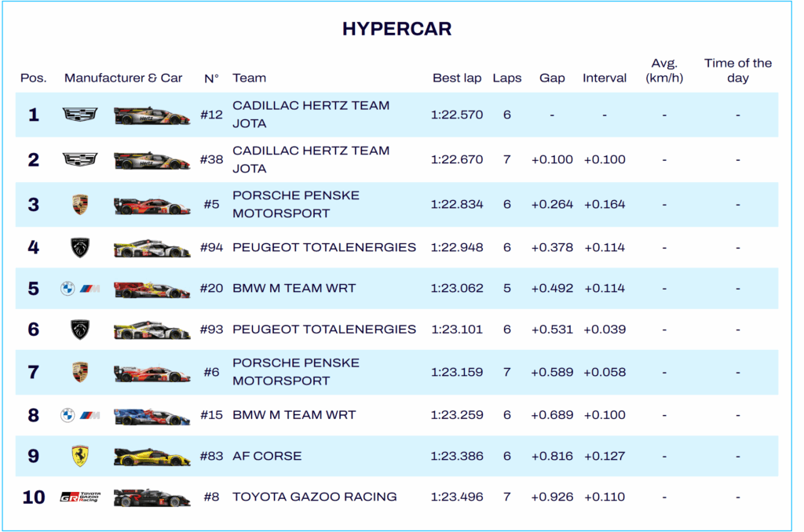Click the Best lap column header
Viewport: 804px width, 532px height.
[457, 78]
